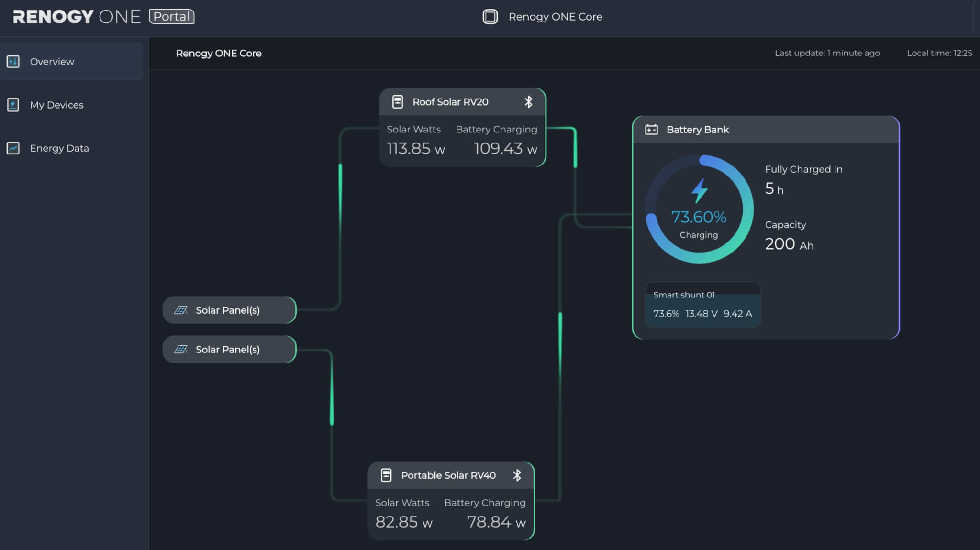Click the Battery Bank battery icon

tap(651, 130)
